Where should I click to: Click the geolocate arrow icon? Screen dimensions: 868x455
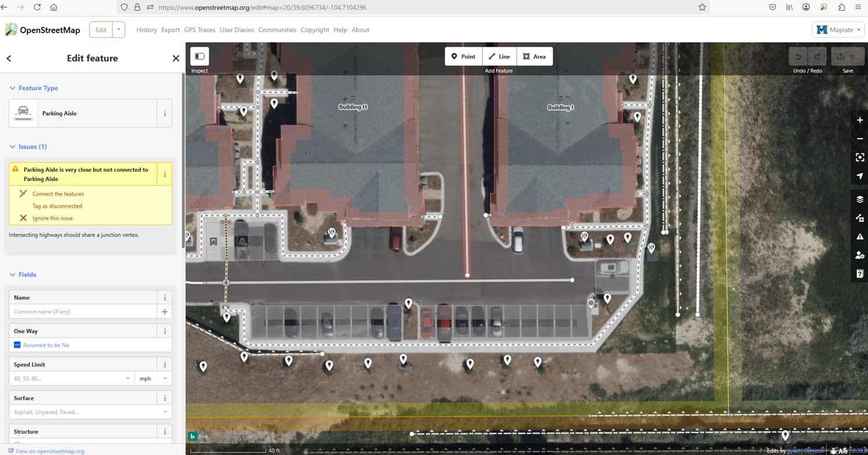click(859, 176)
